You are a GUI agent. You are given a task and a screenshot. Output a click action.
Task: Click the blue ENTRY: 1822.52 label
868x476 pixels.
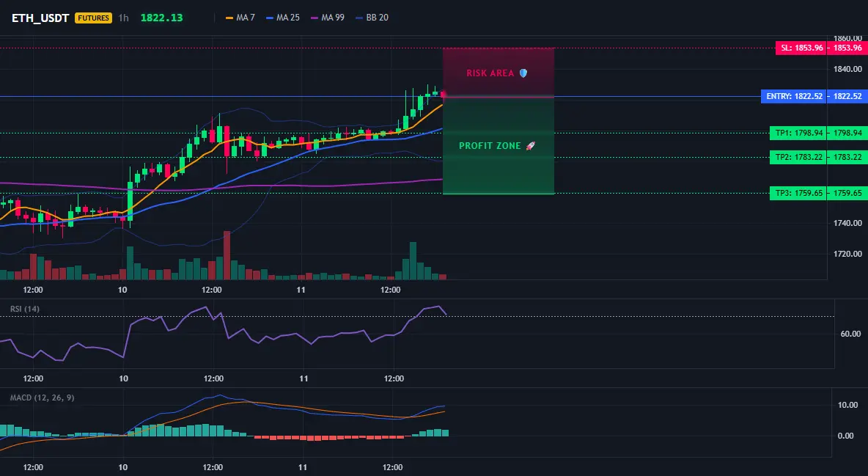click(794, 96)
